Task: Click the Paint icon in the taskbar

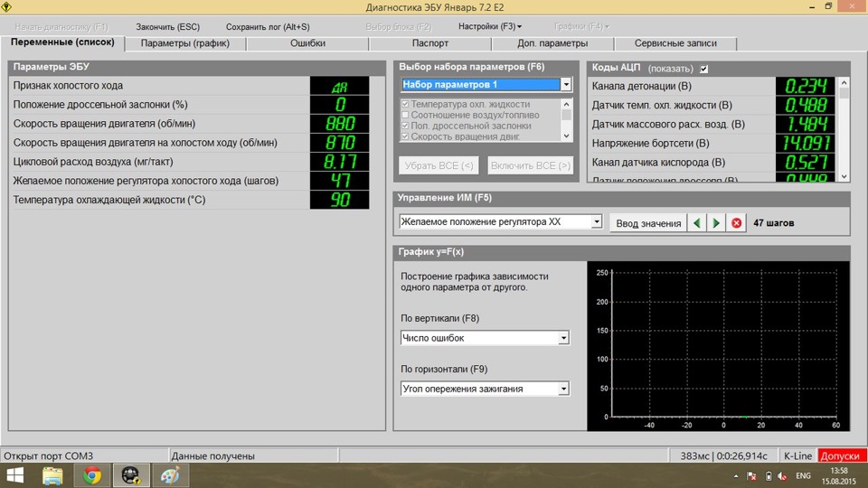Action: [169, 475]
